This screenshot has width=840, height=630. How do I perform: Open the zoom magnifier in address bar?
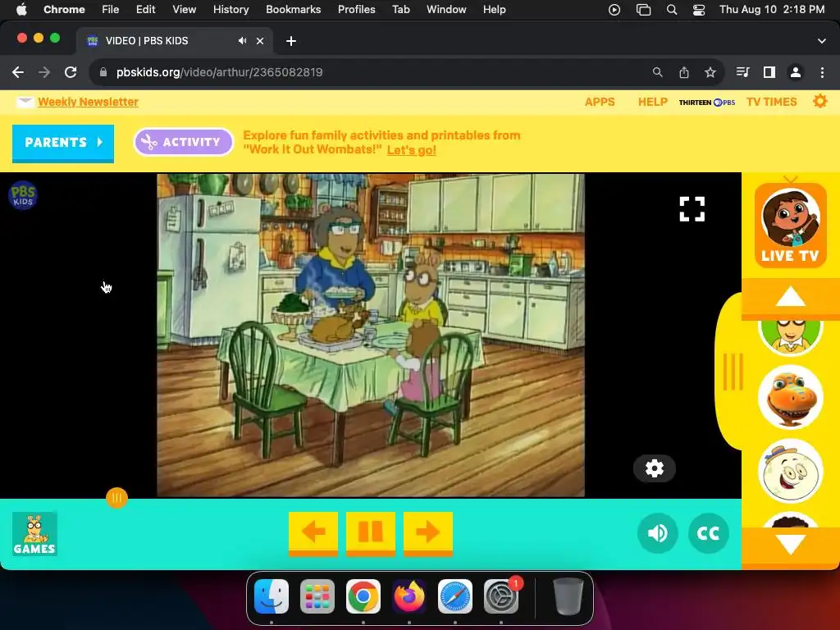click(657, 72)
